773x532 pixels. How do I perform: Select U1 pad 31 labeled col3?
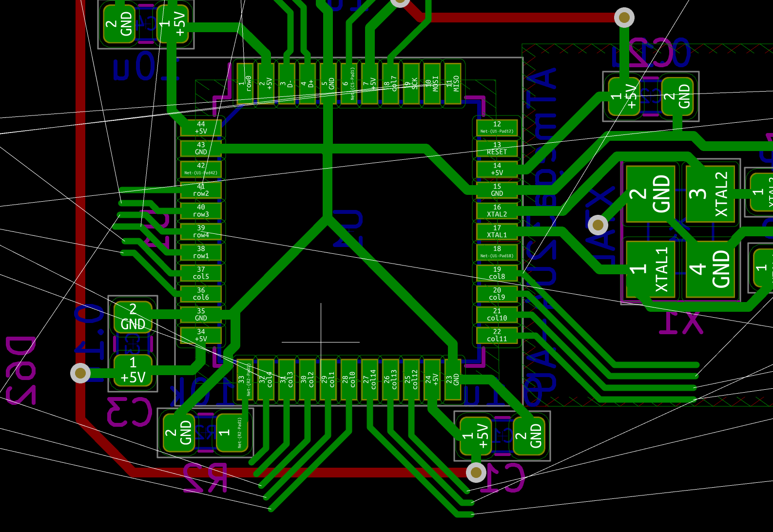click(287, 380)
